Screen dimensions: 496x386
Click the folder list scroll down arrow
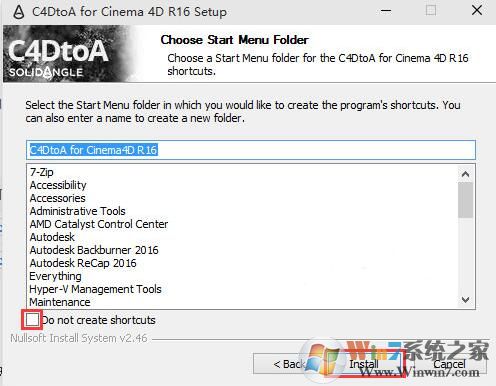tap(465, 300)
